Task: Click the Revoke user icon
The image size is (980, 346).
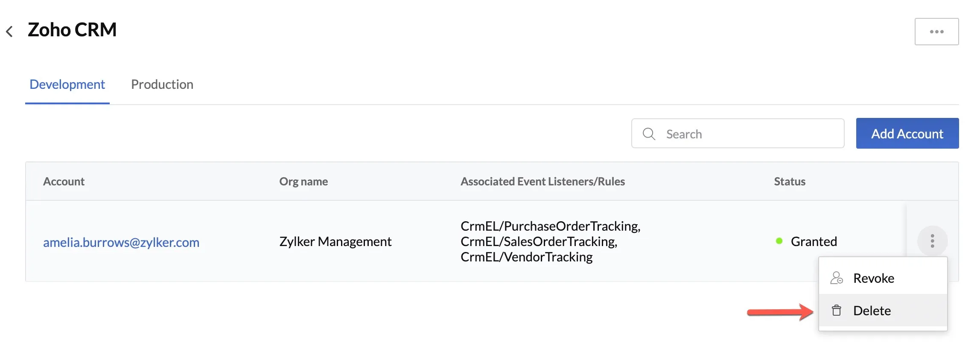Action: [x=837, y=278]
